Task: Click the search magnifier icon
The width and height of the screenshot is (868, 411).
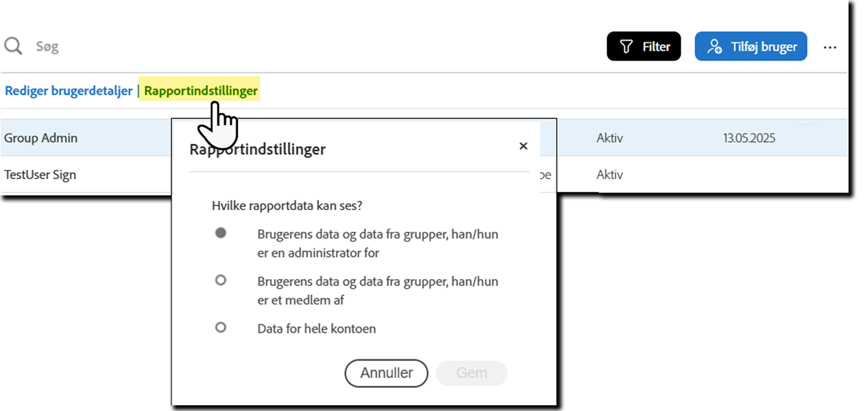Action: coord(13,45)
